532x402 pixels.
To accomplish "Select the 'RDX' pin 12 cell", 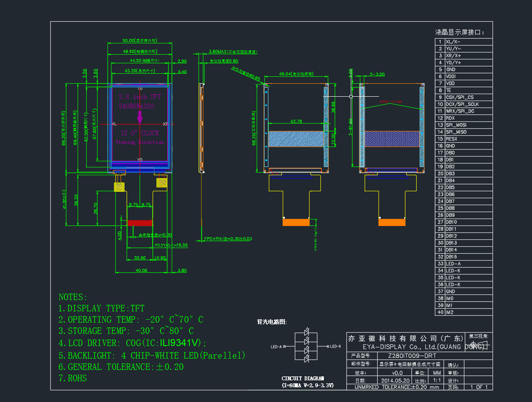I will (x=469, y=118).
